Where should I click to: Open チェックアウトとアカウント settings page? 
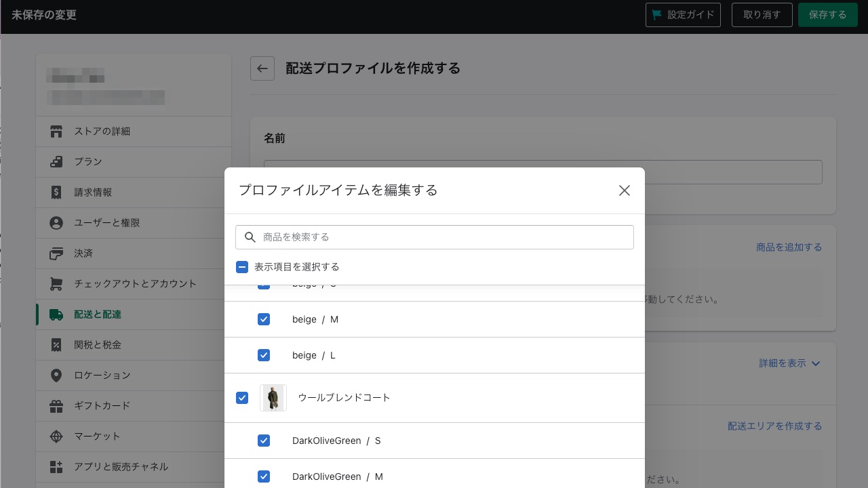click(134, 284)
